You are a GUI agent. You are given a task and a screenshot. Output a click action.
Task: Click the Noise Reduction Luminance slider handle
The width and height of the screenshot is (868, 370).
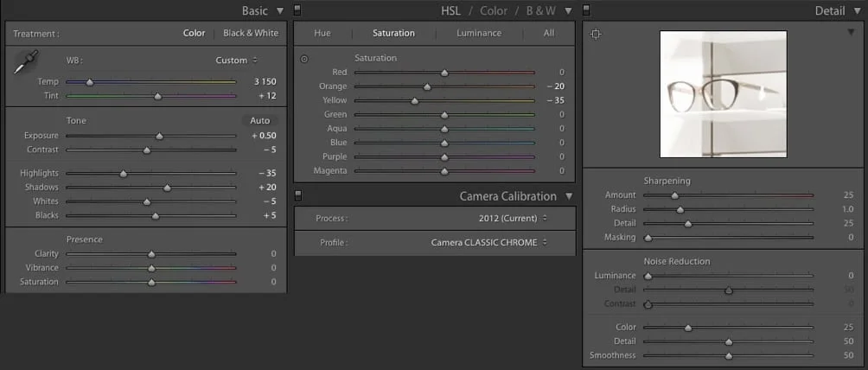pos(648,277)
